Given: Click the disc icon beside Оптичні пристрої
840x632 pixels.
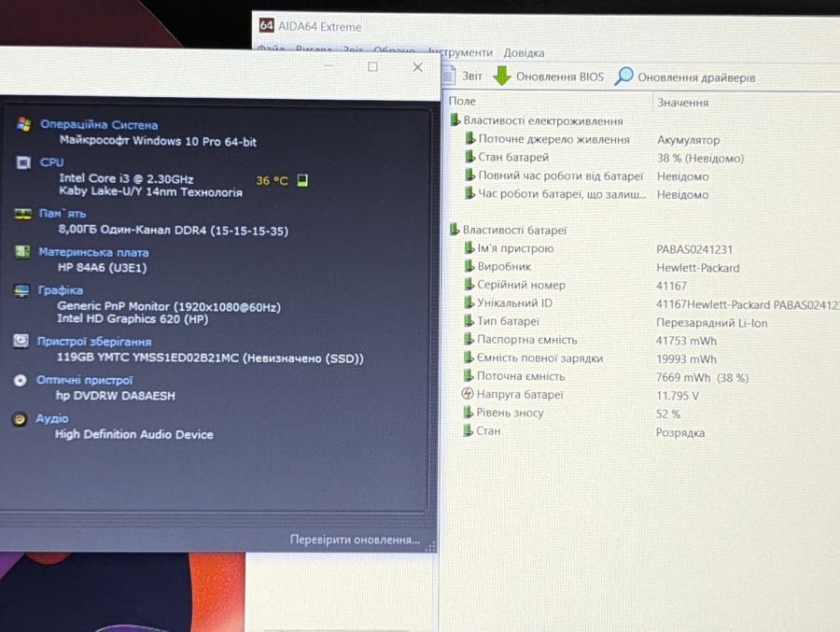Looking at the screenshot, I should click(20, 380).
